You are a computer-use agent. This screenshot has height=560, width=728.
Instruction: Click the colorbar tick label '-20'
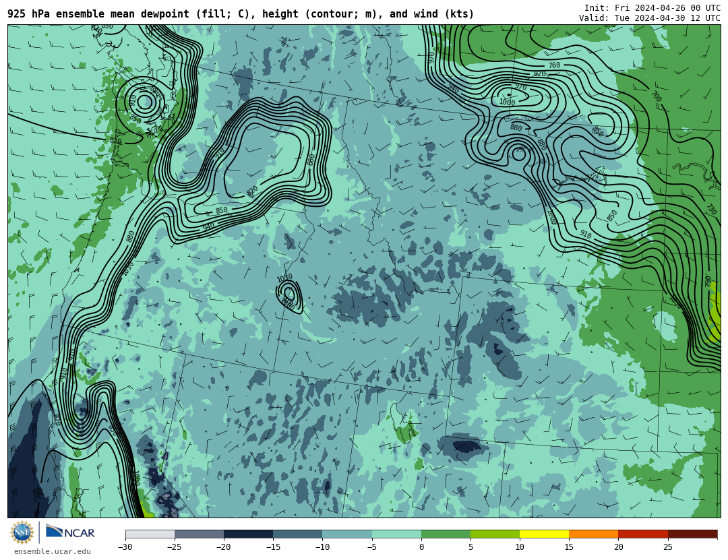(x=223, y=547)
